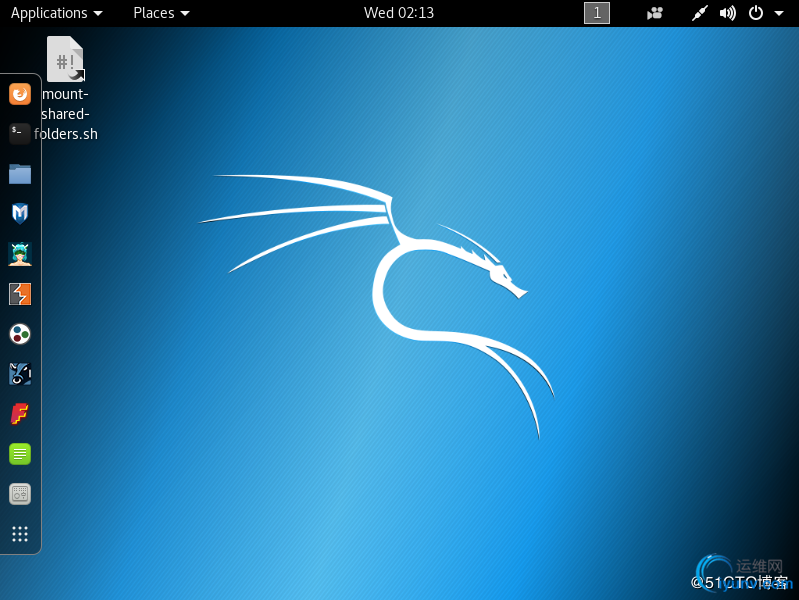Show all applications grid

click(20, 534)
